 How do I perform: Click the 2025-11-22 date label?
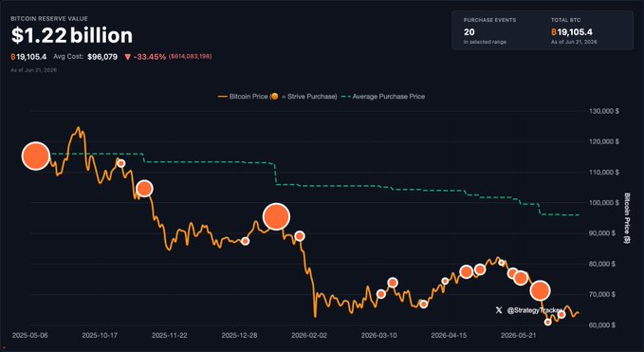[x=169, y=335]
